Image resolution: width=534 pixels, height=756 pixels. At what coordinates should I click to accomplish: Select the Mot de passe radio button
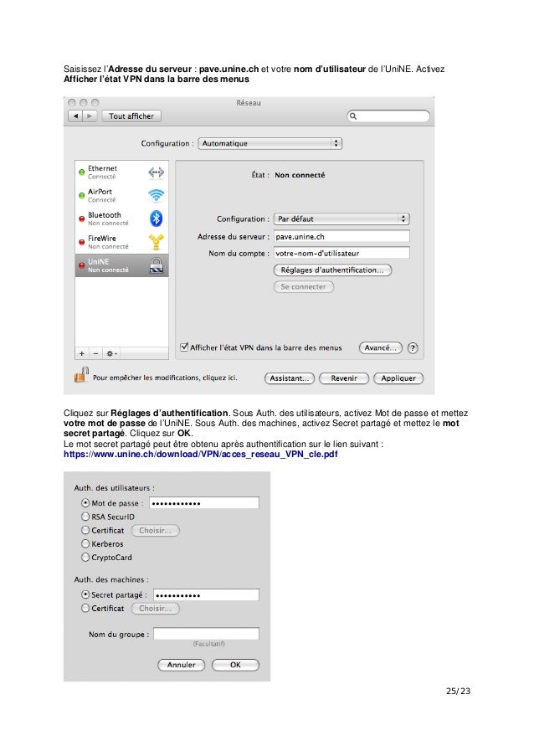[85, 503]
